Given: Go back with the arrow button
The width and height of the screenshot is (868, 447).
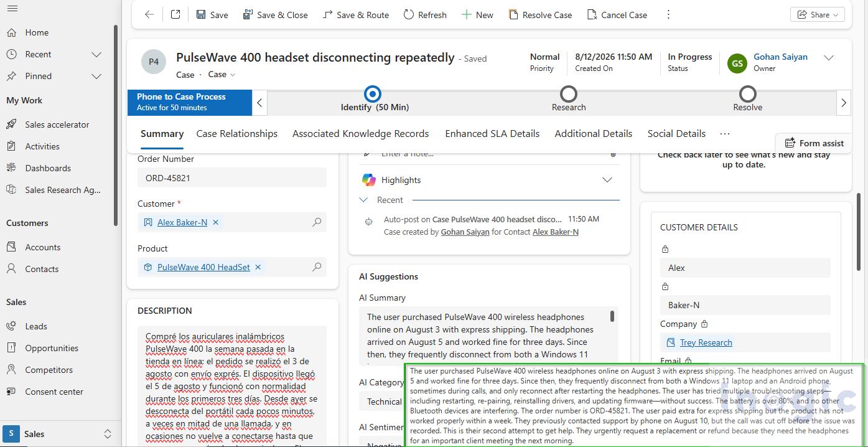Looking at the screenshot, I should (x=149, y=15).
